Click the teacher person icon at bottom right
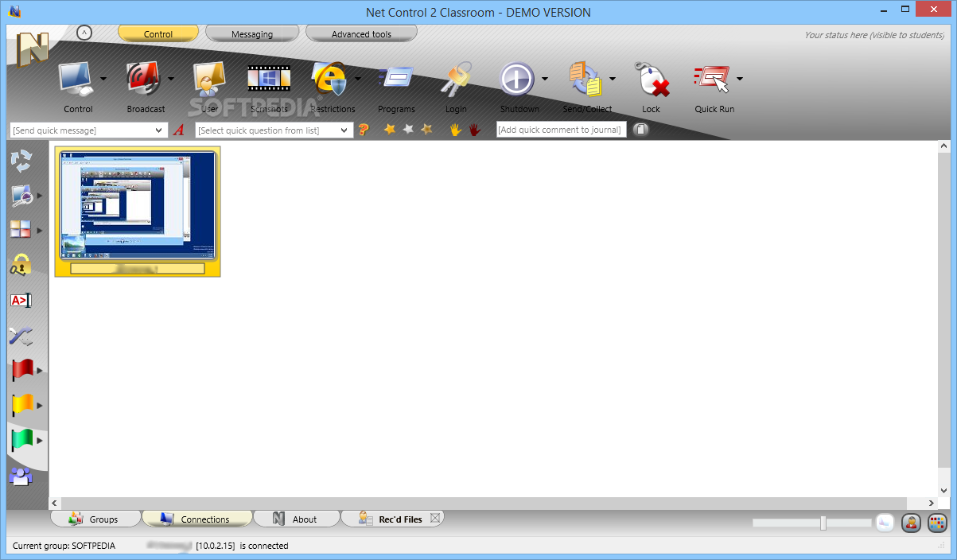 [x=911, y=523]
